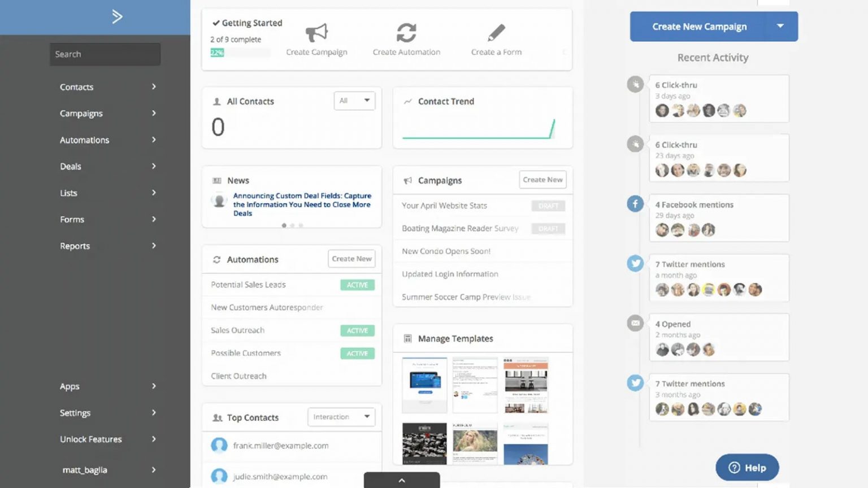Click the Create Automation refresh icon
Viewport: 868px width, 488px height.
point(406,33)
